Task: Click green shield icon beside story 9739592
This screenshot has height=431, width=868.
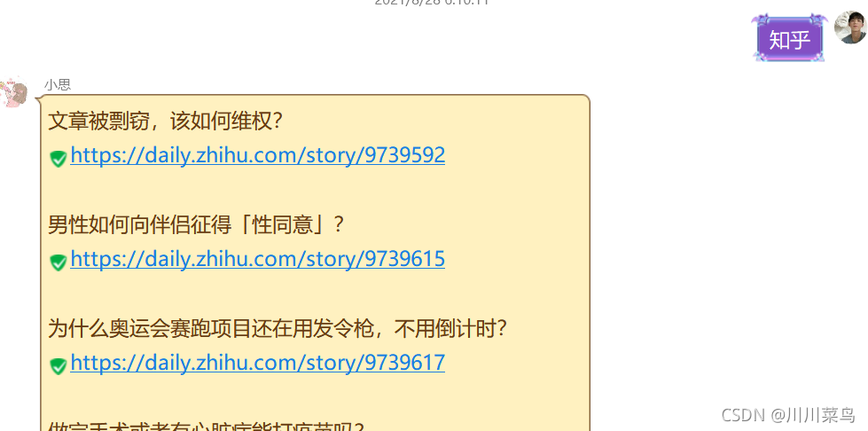Action: pos(59,159)
